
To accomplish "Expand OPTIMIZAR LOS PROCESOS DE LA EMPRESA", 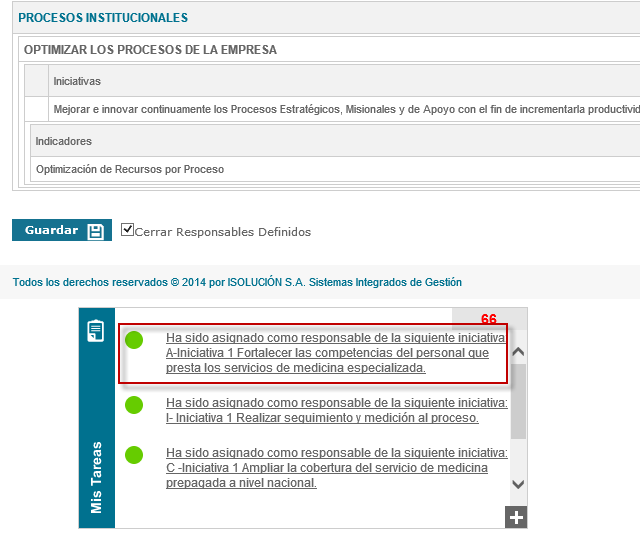I will click(x=150, y=50).
